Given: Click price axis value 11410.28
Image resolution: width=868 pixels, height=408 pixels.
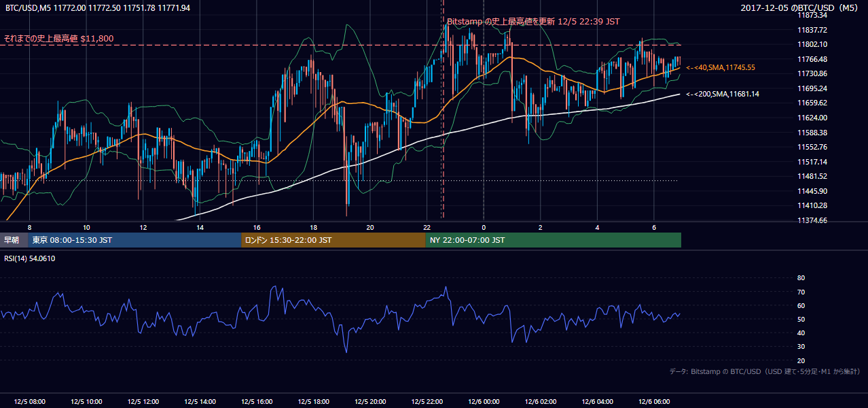Looking at the screenshot, I should click(812, 205).
